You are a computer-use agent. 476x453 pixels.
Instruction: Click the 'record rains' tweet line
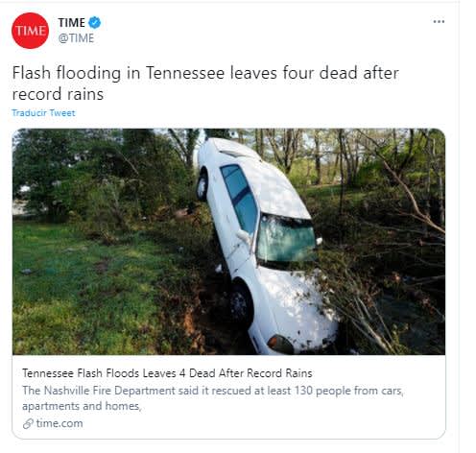click(58, 94)
